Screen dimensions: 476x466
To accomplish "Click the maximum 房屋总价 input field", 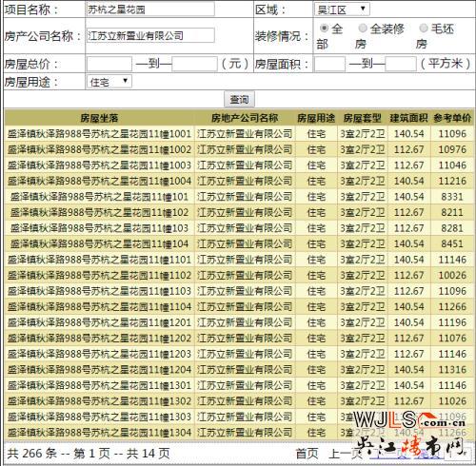I will click(194, 64).
